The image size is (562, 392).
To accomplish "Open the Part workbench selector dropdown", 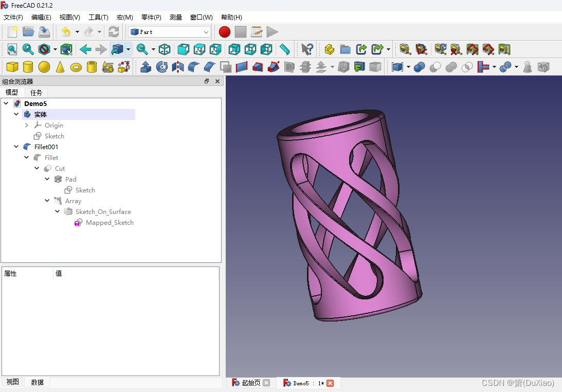I will click(170, 32).
